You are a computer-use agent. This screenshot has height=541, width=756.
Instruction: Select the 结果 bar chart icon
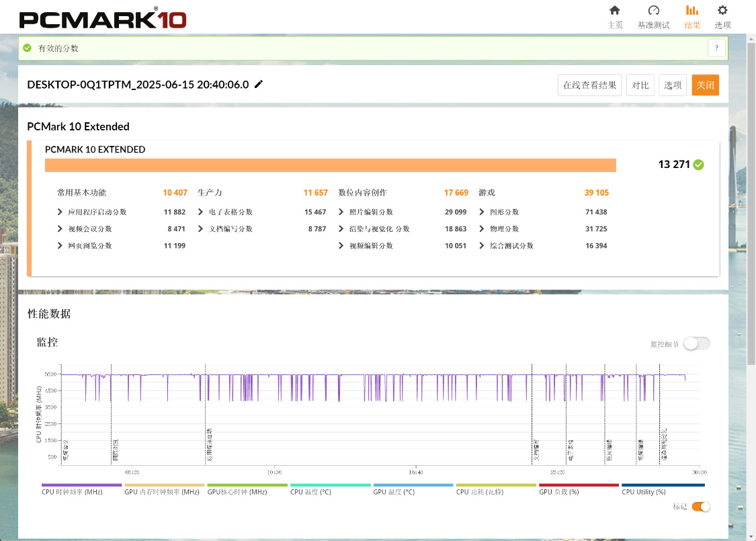coord(692,11)
